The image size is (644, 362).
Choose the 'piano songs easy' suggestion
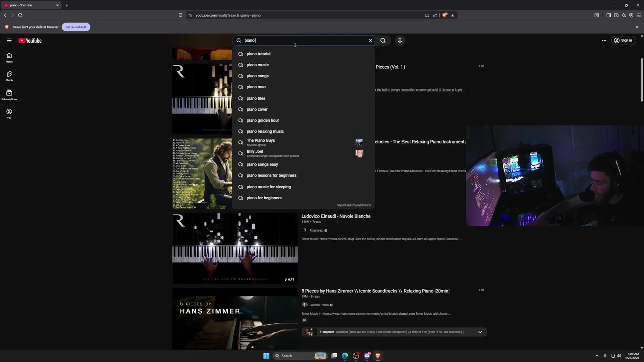303,164
